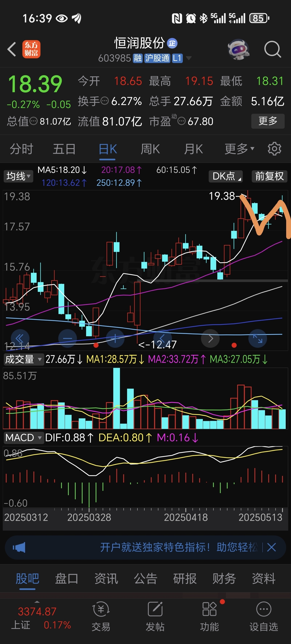The height and width of the screenshot is (644, 291).
Task: Switch to 分时 tab
Action: (21, 149)
